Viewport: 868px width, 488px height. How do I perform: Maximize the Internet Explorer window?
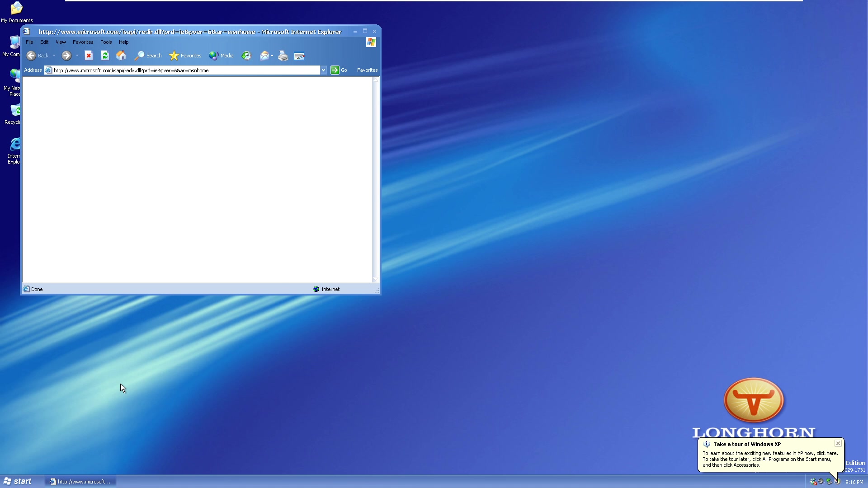365,32
